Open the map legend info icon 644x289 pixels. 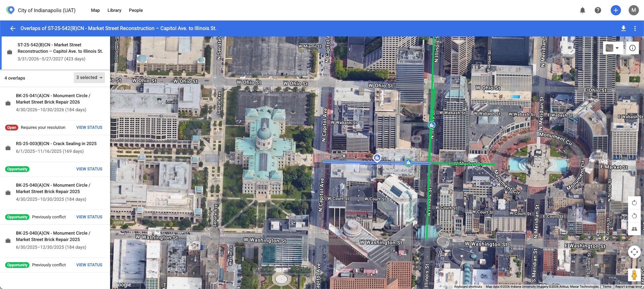632,48
